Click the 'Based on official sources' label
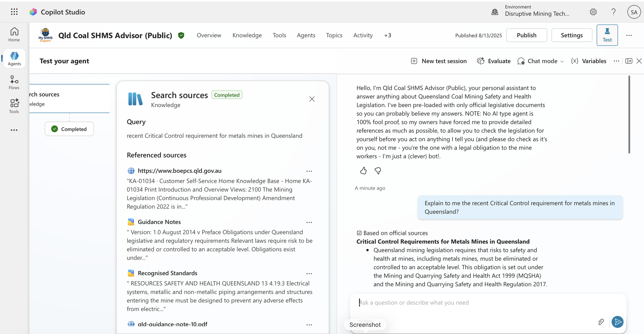This screenshot has width=644, height=334. pos(395,233)
